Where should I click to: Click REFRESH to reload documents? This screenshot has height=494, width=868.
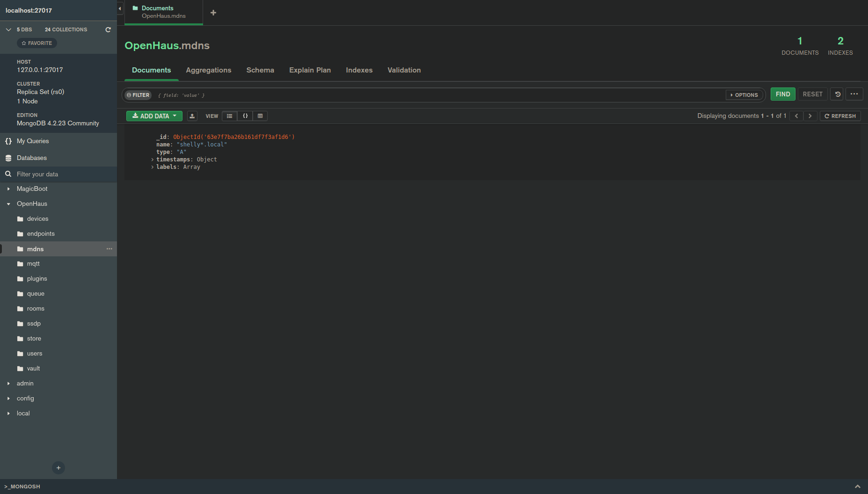840,116
